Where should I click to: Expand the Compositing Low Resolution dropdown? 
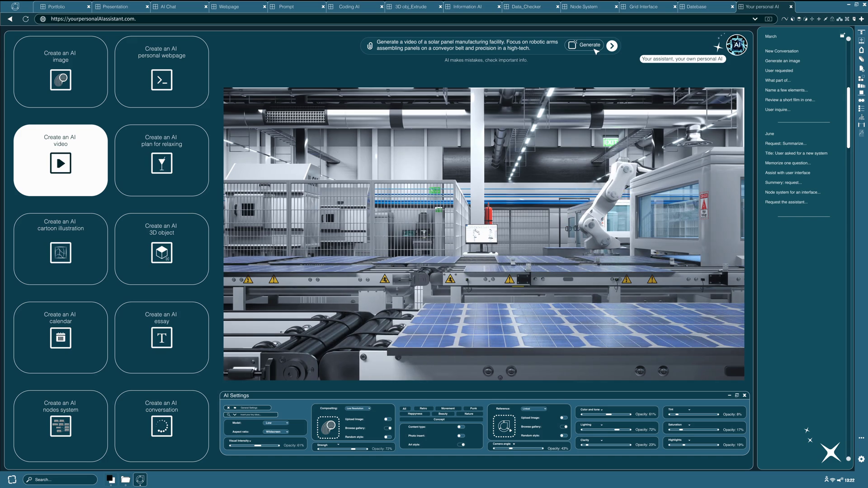358,408
